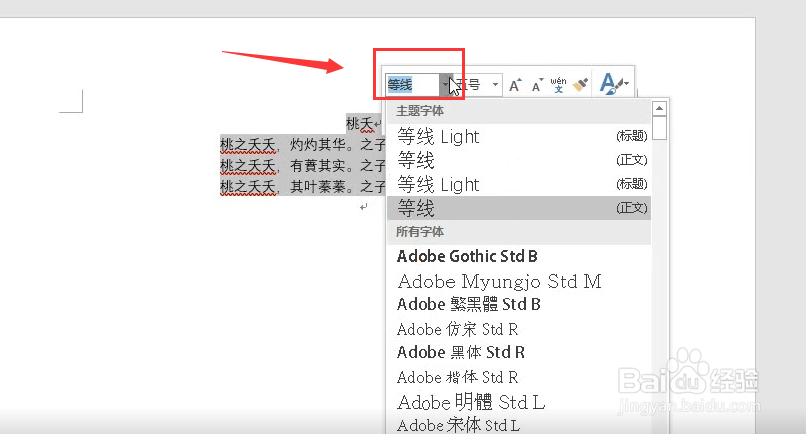This screenshot has width=806, height=434.
Task: Open the Phonetic Guide (wén) tool
Action: pos(558,85)
